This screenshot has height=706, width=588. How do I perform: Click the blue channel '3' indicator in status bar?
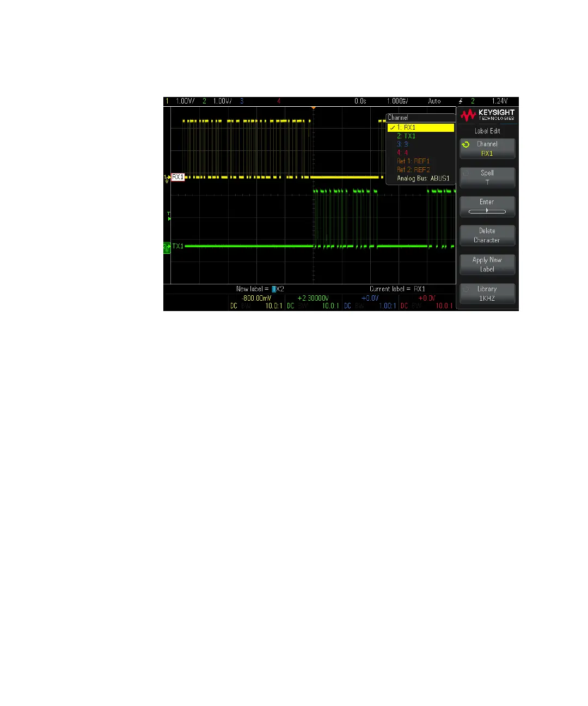pos(242,101)
